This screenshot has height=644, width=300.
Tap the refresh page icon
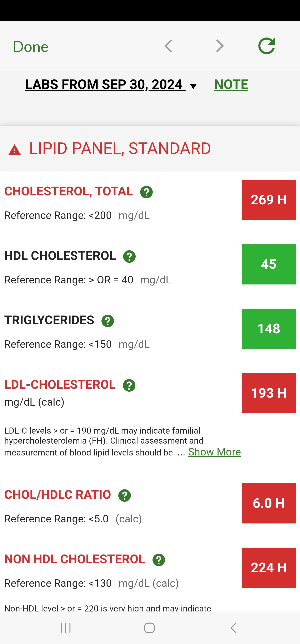(266, 46)
